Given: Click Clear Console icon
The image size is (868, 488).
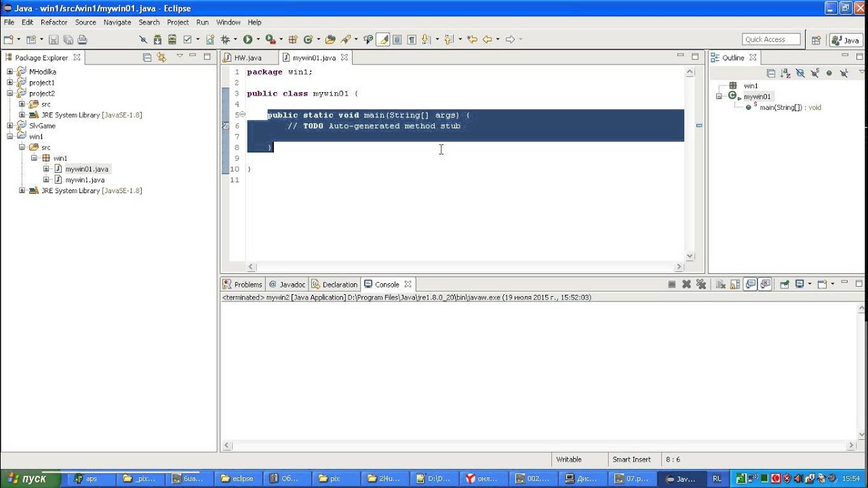Looking at the screenshot, I should pos(721,285).
